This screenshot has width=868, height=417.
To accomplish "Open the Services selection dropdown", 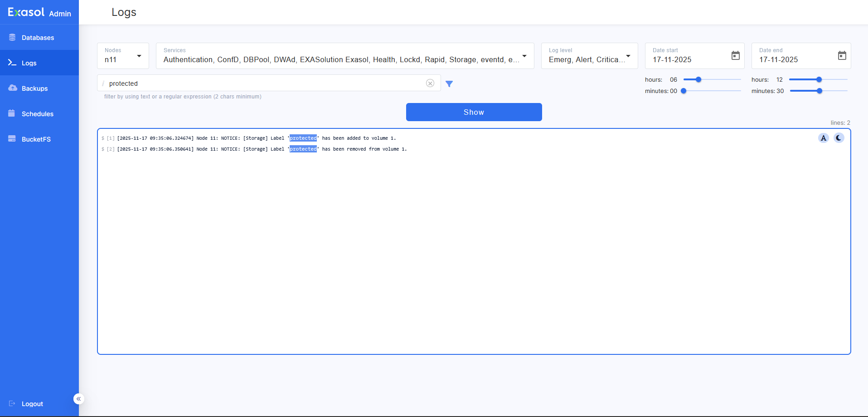I will (524, 55).
